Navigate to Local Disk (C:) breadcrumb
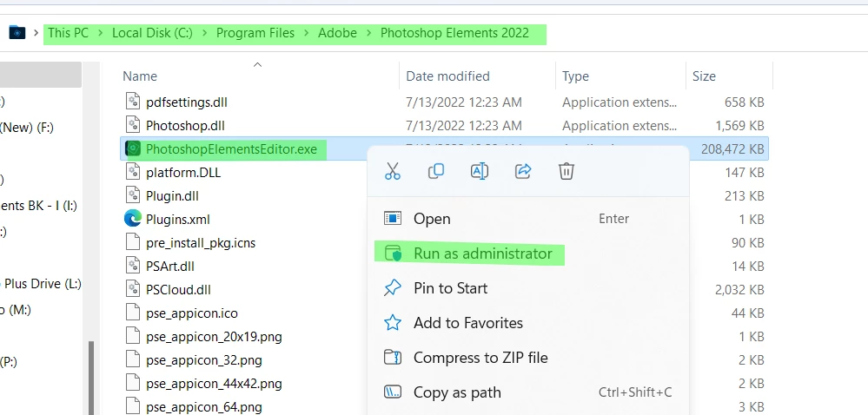Image resolution: width=868 pixels, height=415 pixels. [x=152, y=33]
